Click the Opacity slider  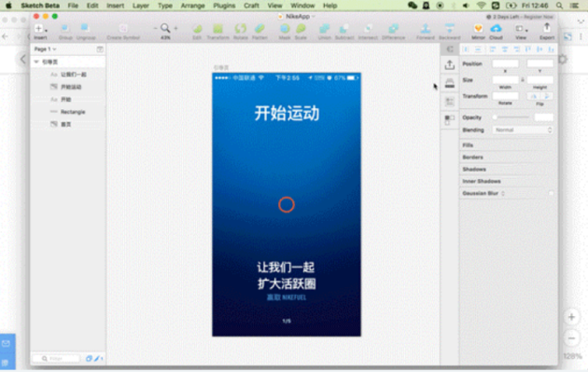[511, 117]
